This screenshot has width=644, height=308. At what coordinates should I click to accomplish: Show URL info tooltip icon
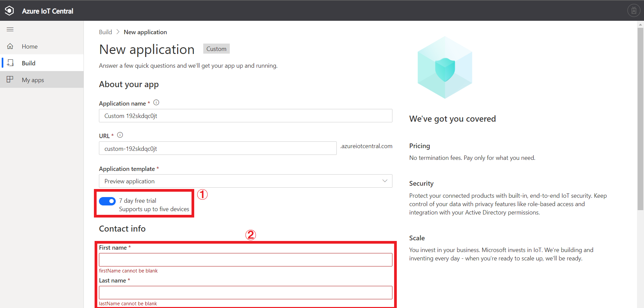(120, 135)
